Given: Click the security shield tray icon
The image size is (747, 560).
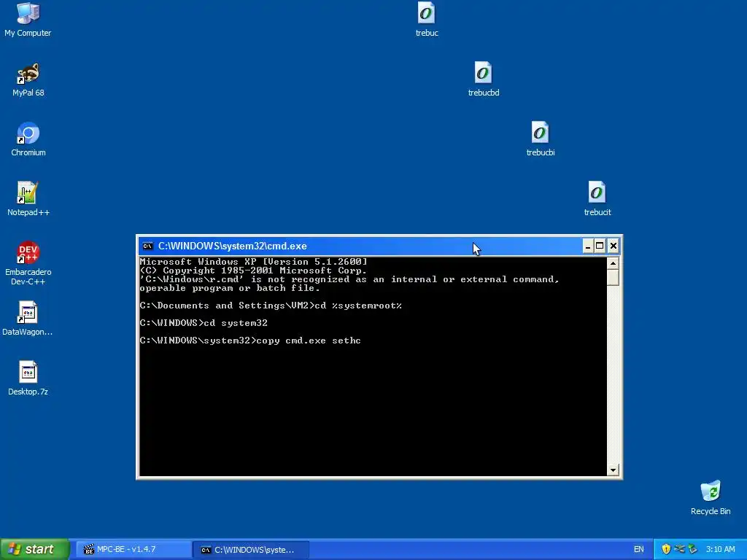Looking at the screenshot, I should click(x=666, y=549).
